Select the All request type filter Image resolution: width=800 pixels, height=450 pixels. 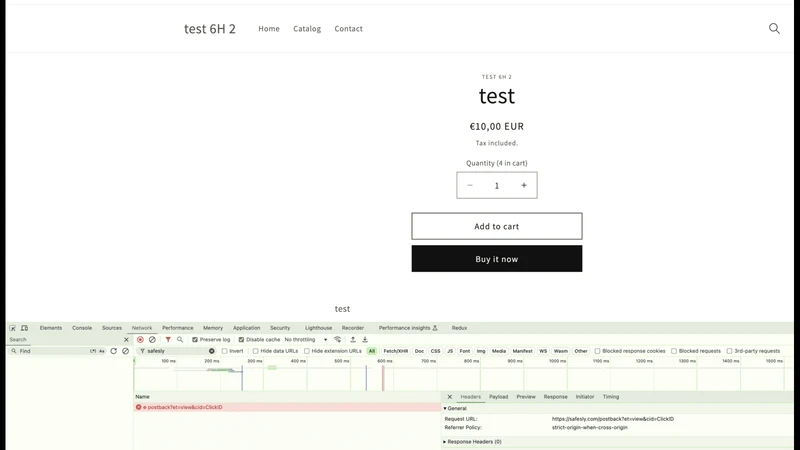372,351
